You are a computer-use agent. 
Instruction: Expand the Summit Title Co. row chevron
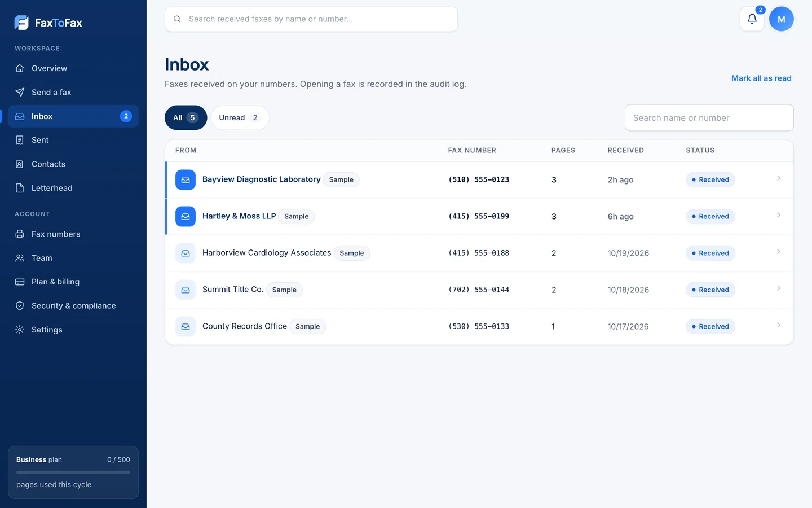tap(778, 288)
